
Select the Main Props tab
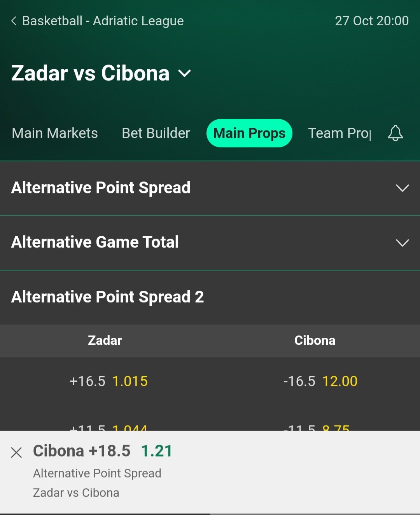[249, 133]
